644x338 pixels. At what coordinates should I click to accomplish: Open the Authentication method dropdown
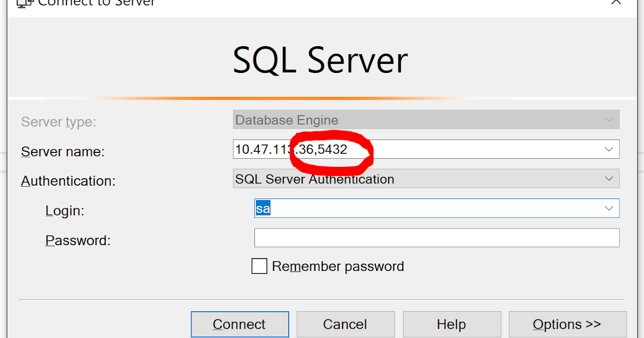609,179
